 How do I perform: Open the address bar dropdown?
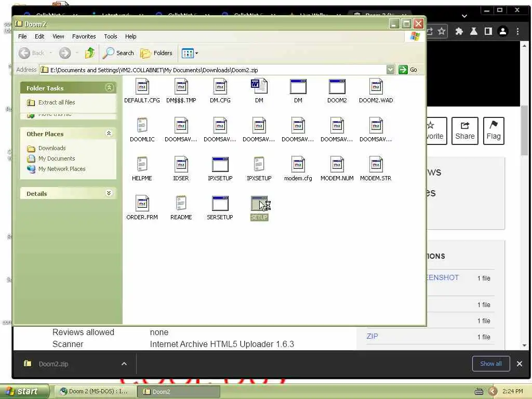pyautogui.click(x=391, y=70)
